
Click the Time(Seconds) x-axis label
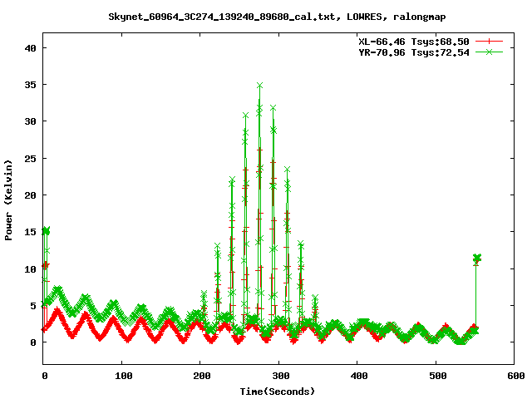point(278,390)
